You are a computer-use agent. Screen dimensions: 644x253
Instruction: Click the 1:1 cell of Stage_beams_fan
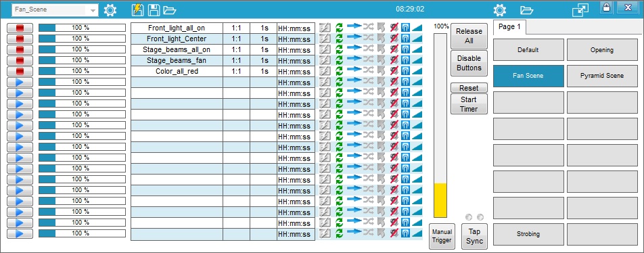click(236, 60)
